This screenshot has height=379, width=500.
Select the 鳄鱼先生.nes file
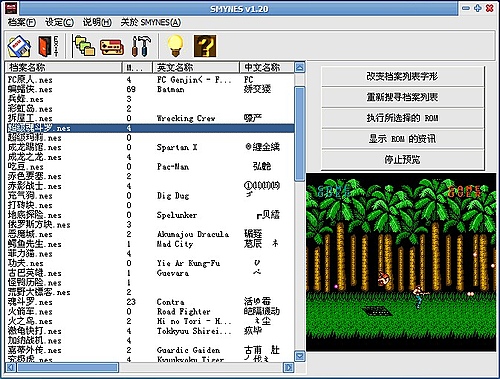(x=35, y=244)
